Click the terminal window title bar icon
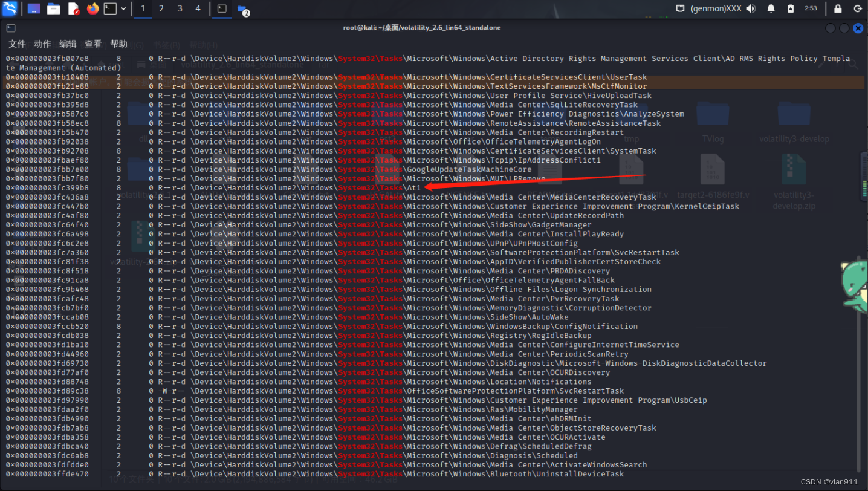The height and width of the screenshot is (491, 868). coord(11,28)
